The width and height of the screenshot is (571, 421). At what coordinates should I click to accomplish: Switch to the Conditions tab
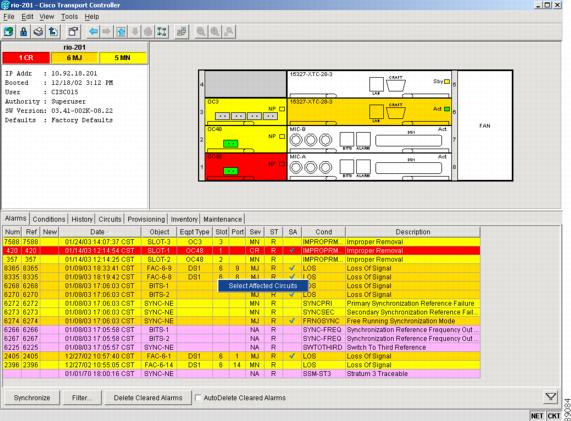tap(49, 219)
